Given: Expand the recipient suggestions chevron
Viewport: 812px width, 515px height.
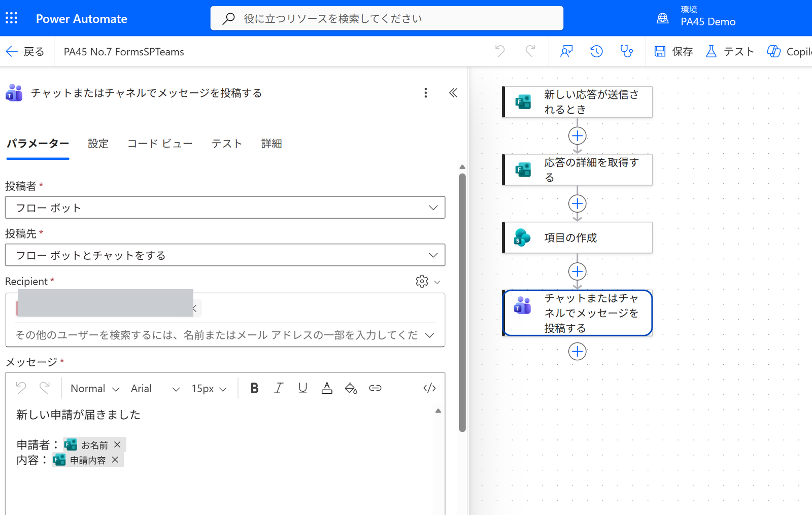Looking at the screenshot, I should (430, 335).
